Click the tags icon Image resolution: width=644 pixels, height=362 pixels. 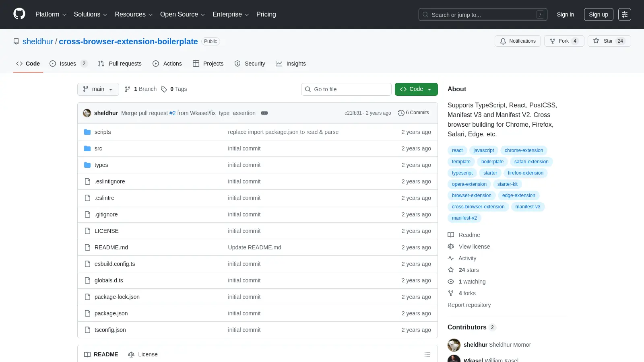pos(164,89)
